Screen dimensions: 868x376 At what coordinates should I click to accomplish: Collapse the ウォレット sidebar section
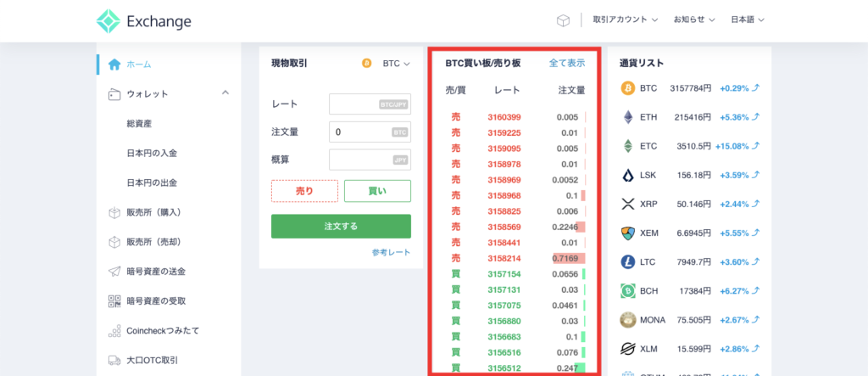coord(225,93)
